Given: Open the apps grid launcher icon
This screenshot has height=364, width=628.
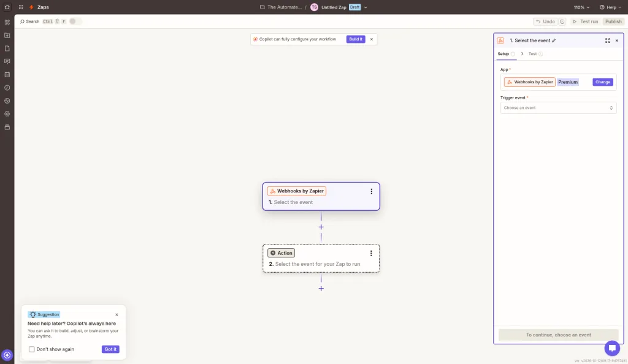Looking at the screenshot, I should [x=21, y=7].
